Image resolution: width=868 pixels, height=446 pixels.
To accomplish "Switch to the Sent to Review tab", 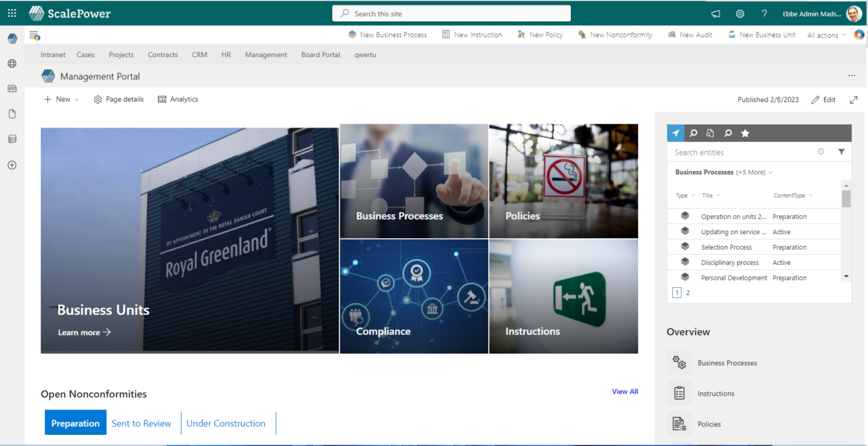I will point(141,424).
